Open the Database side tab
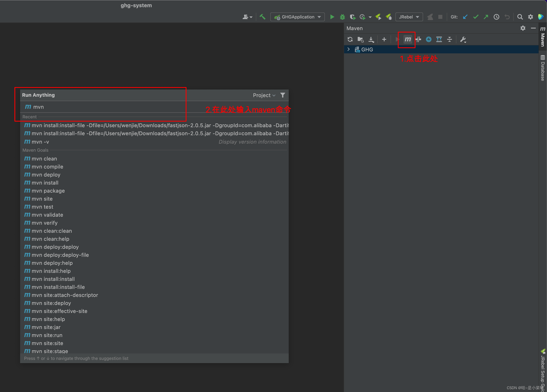The height and width of the screenshot is (392, 547). 543,68
